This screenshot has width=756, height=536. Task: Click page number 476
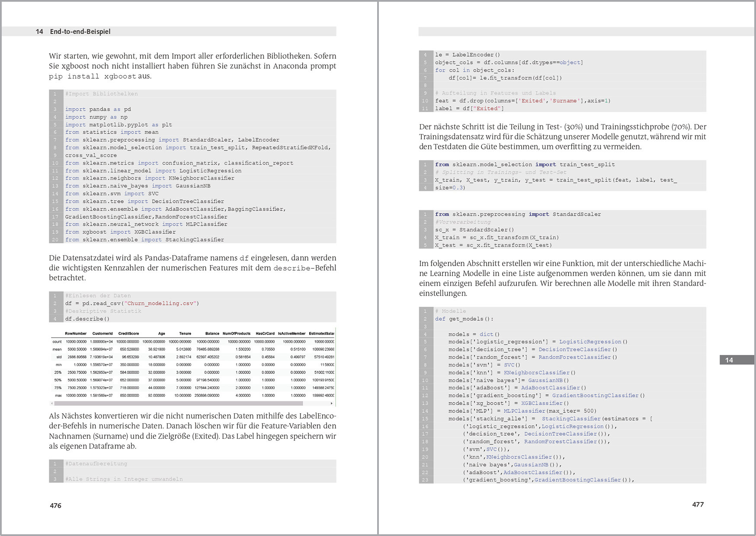(55, 506)
